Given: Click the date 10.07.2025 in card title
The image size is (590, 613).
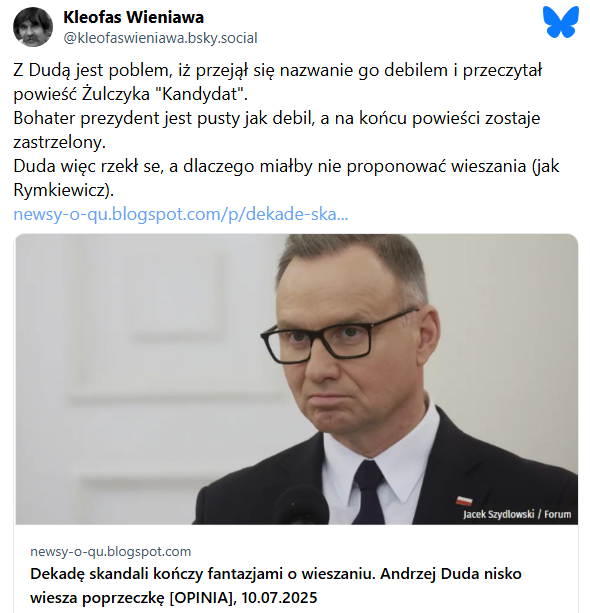Looking at the screenshot, I should coord(279,598).
